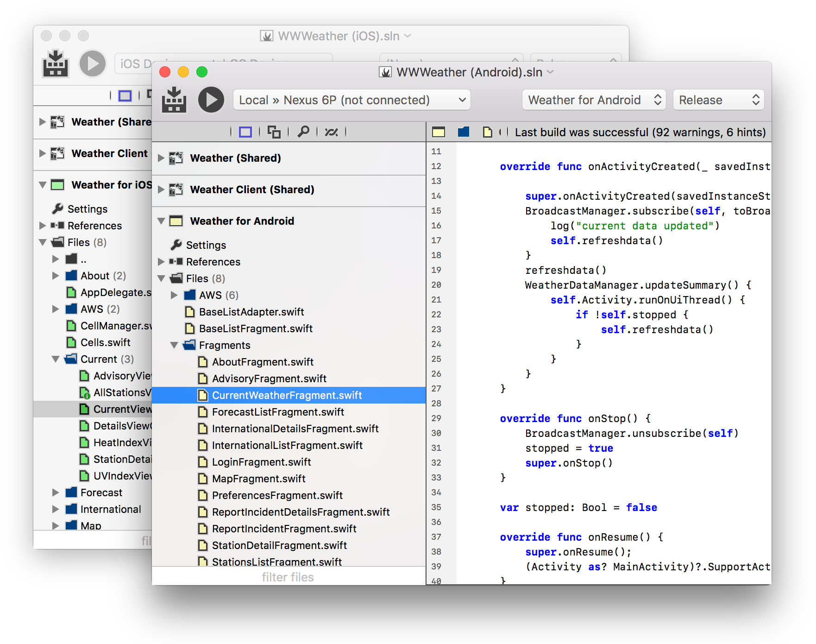Collapse the Fragments folder
This screenshot has width=816, height=644.
click(x=174, y=345)
